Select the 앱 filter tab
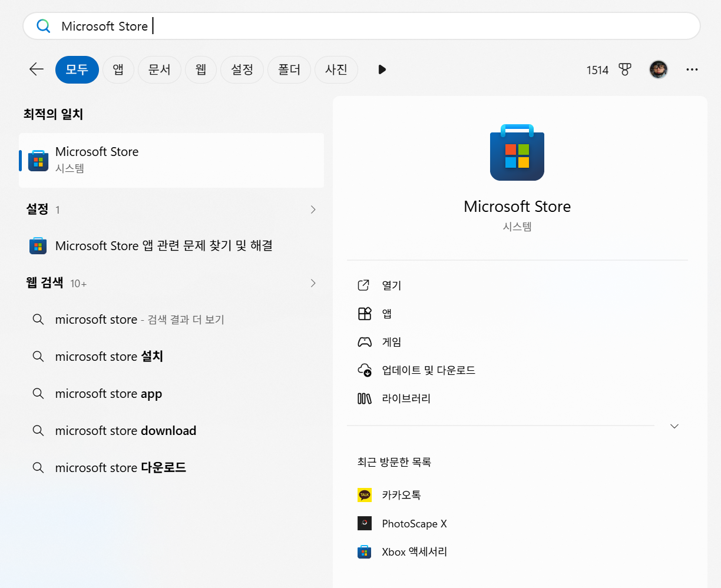The width and height of the screenshot is (721, 588). tap(118, 69)
